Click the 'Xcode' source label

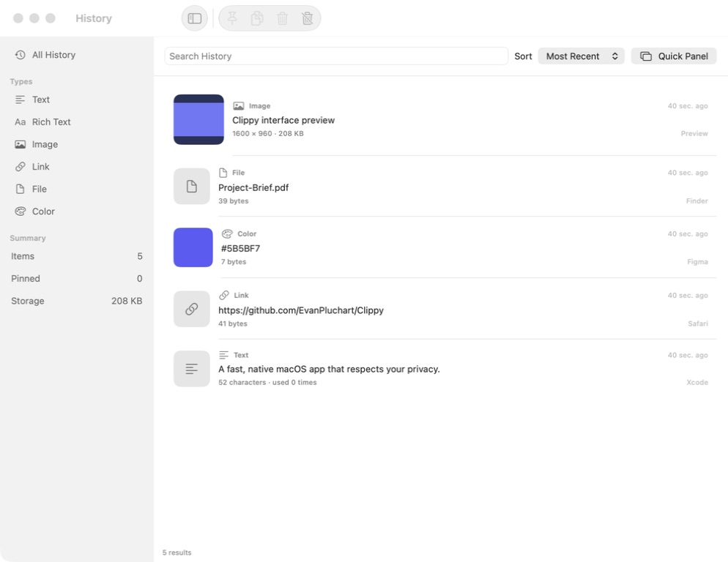(697, 383)
